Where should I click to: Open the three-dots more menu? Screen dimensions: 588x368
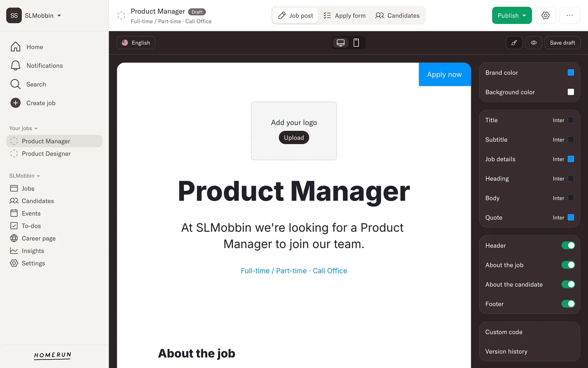(x=569, y=15)
